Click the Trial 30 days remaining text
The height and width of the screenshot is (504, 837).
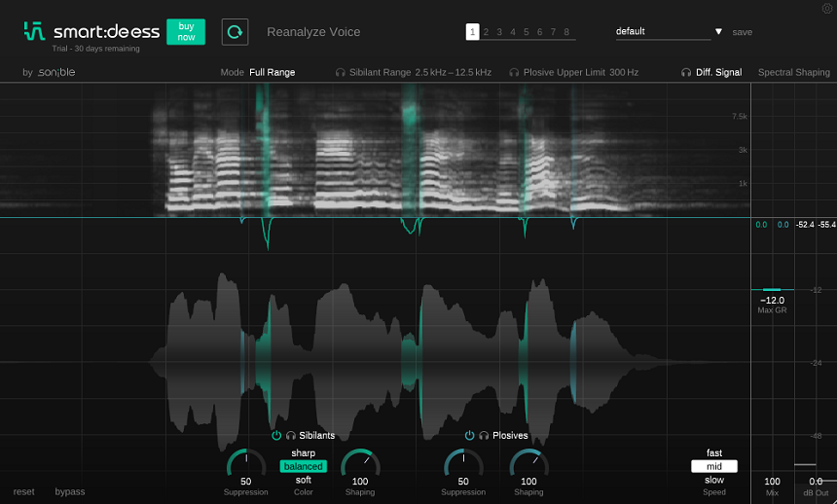(x=95, y=49)
